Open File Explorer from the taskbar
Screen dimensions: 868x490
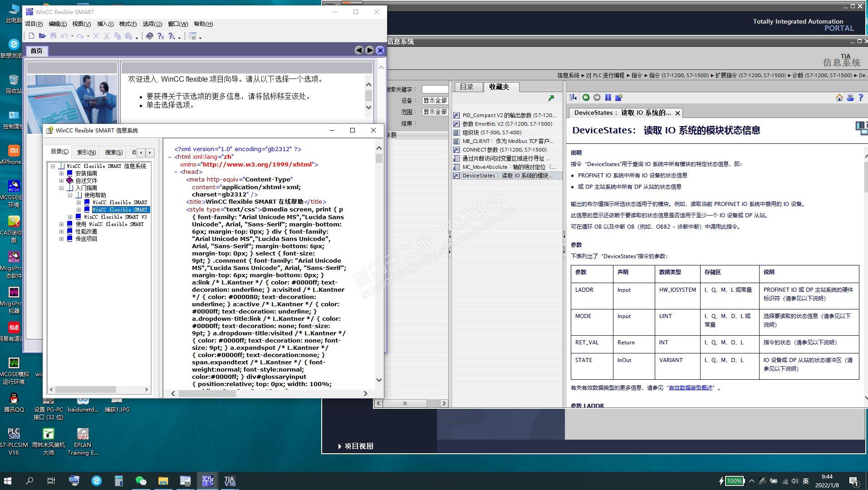pos(163,481)
